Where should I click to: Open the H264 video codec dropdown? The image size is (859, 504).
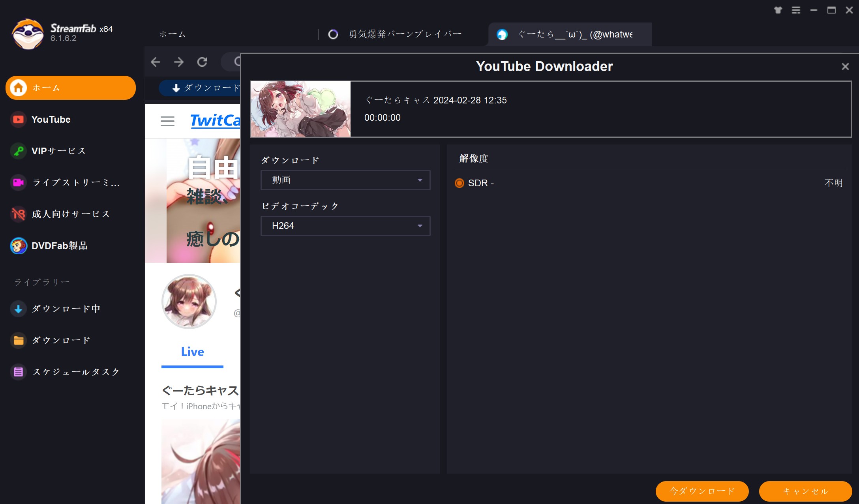[345, 226]
